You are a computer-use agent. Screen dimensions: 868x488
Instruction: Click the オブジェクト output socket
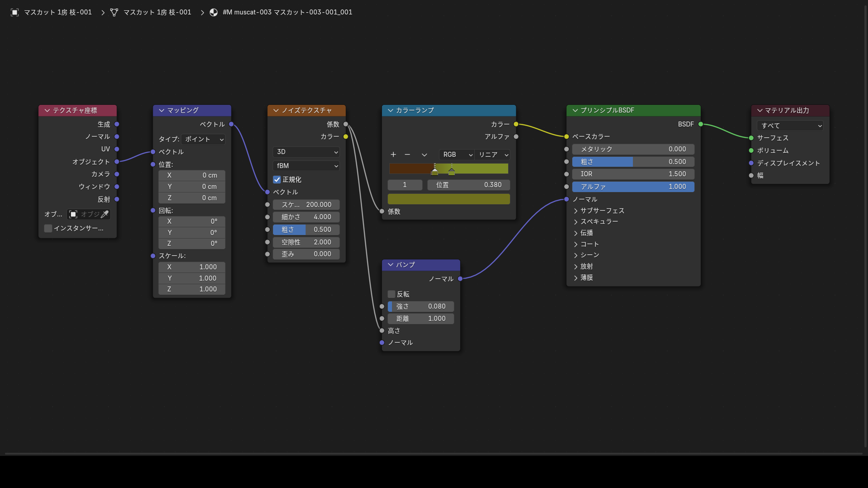(x=117, y=162)
